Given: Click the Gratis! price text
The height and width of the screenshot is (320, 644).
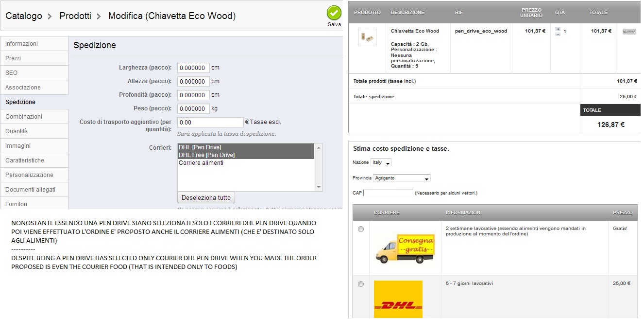Looking at the screenshot, I should pos(620,229).
